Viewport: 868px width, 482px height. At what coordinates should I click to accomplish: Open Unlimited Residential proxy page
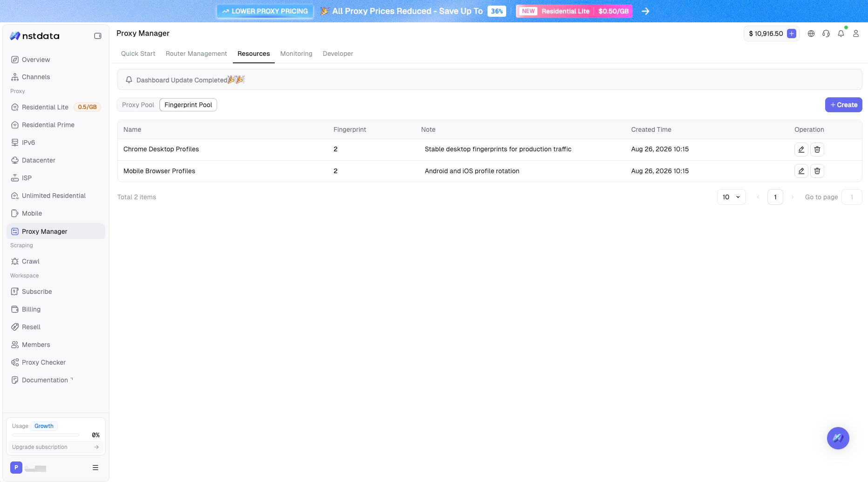56,196
